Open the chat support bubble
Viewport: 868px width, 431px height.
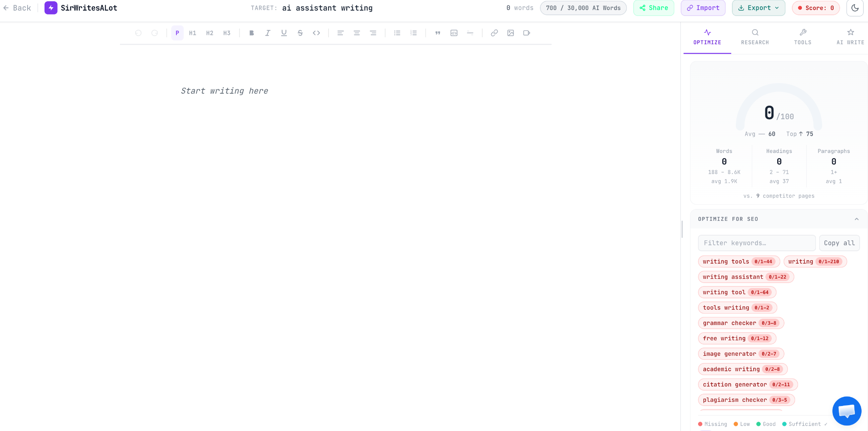click(x=847, y=411)
